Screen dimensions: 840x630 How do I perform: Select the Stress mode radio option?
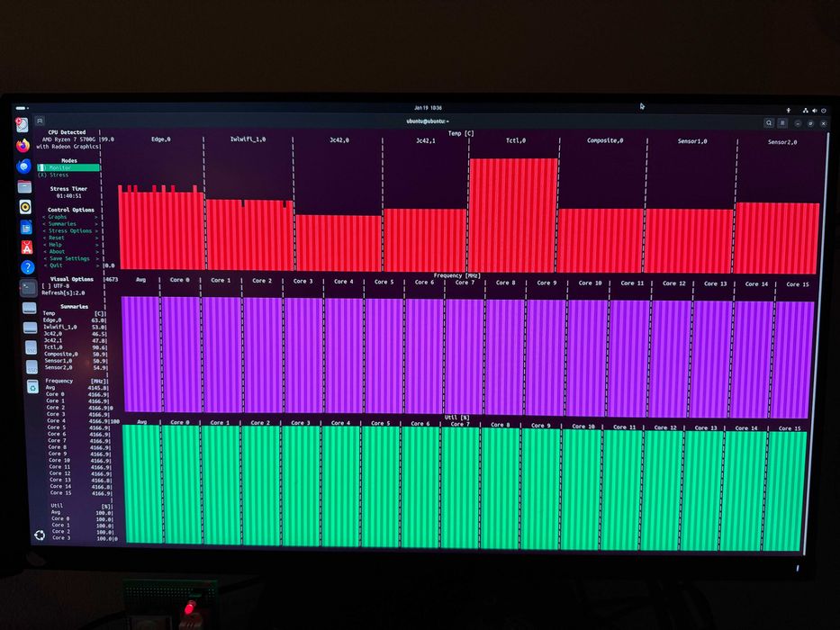[53, 175]
